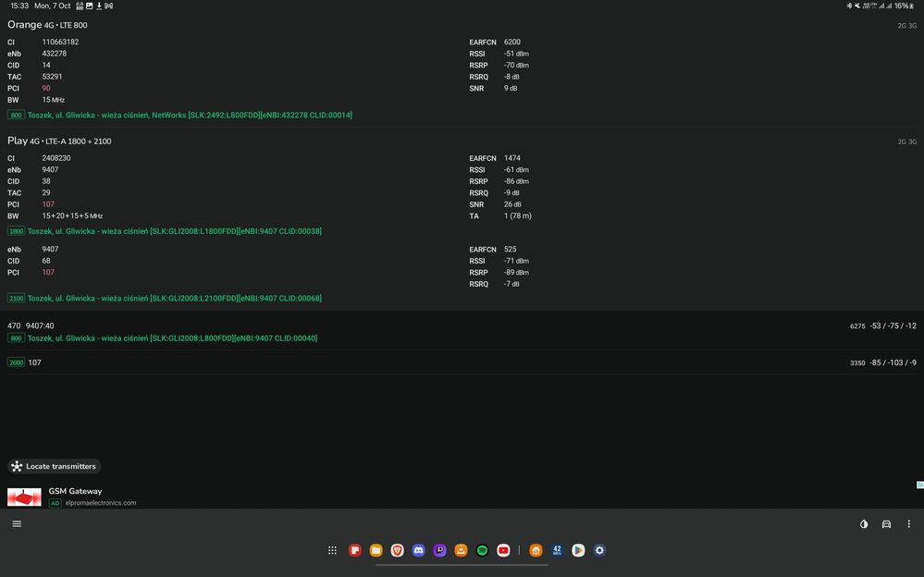Open the hamburger navigation menu
This screenshot has width=924, height=577.
[17, 524]
